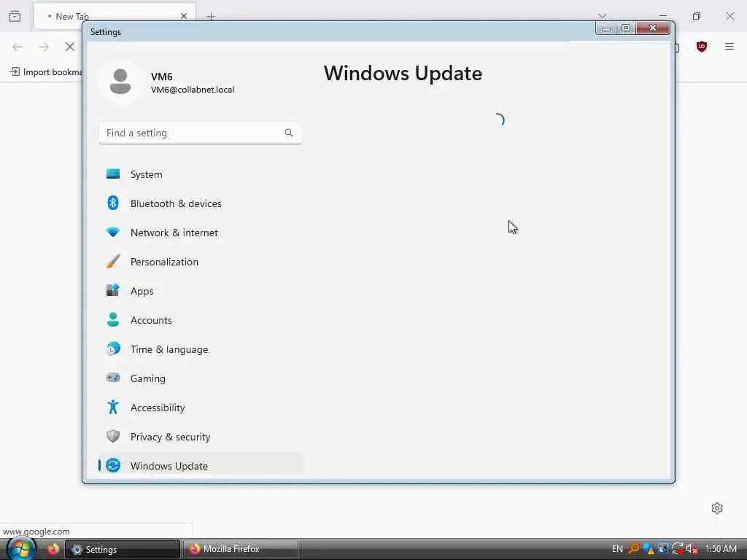Expand the Firefox list all tabs chevron

(x=602, y=16)
